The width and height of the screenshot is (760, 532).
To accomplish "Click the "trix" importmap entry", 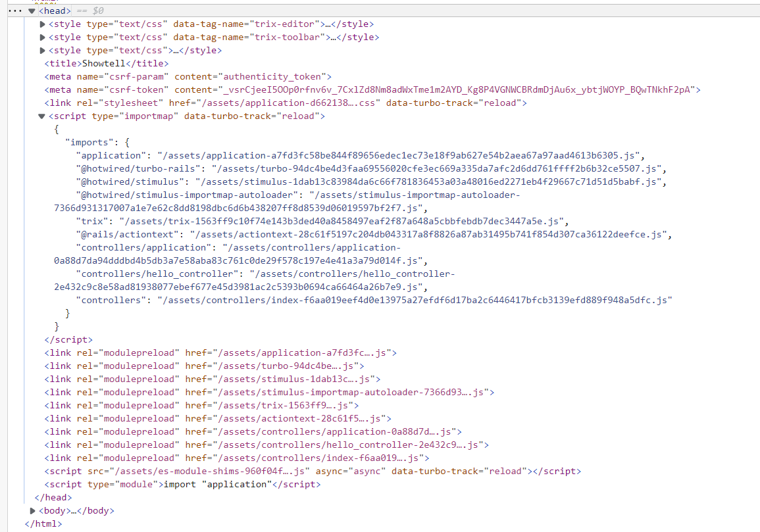I will coord(322,221).
